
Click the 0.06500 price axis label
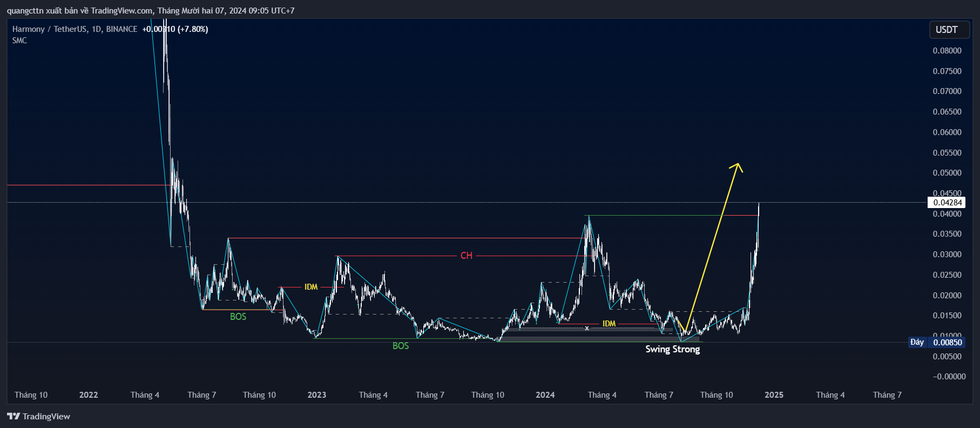pos(947,112)
